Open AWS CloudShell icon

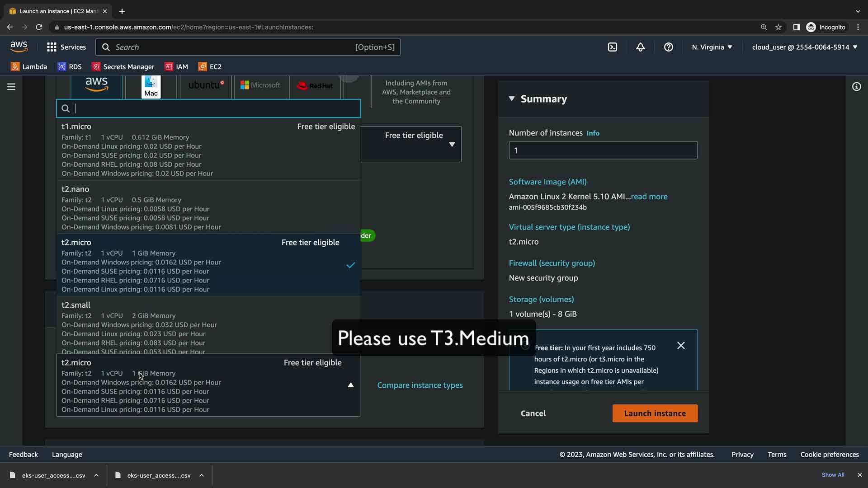click(x=613, y=47)
